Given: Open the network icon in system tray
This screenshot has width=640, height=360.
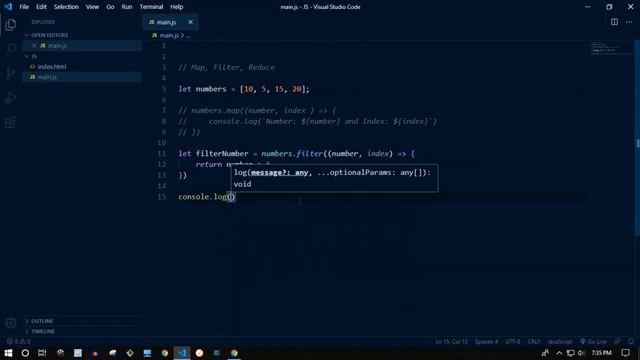Looking at the screenshot, I should [571, 353].
